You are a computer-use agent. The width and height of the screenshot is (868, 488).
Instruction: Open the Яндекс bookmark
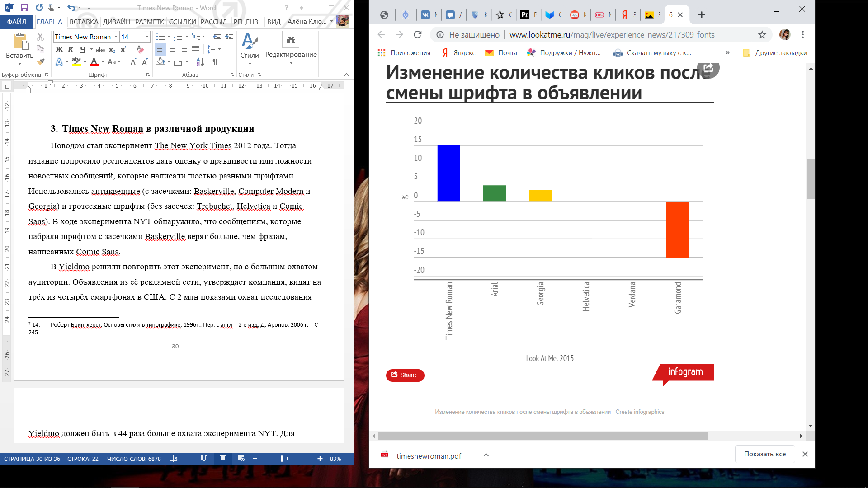(458, 53)
